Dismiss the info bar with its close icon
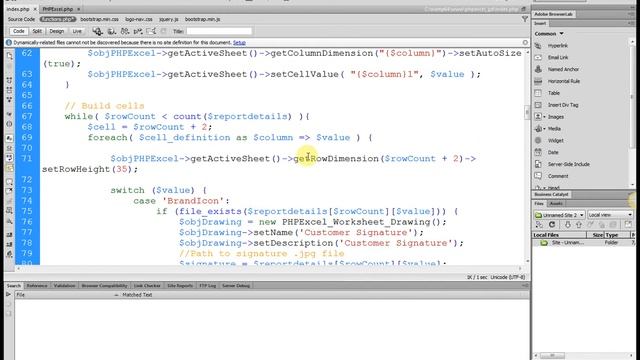 coord(525,42)
